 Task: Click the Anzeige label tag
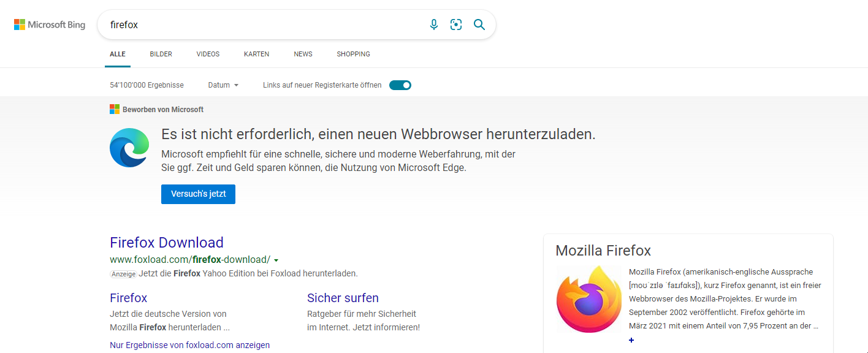point(123,274)
